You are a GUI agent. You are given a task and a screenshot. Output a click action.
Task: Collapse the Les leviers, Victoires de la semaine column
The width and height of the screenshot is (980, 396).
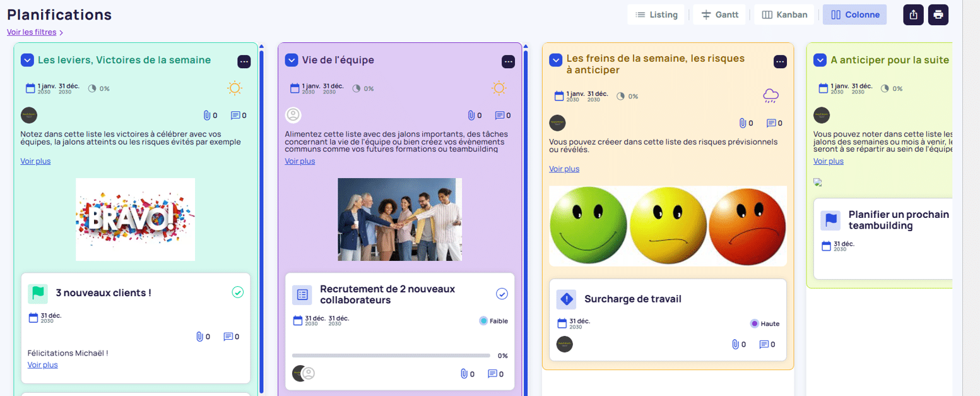pos(27,60)
